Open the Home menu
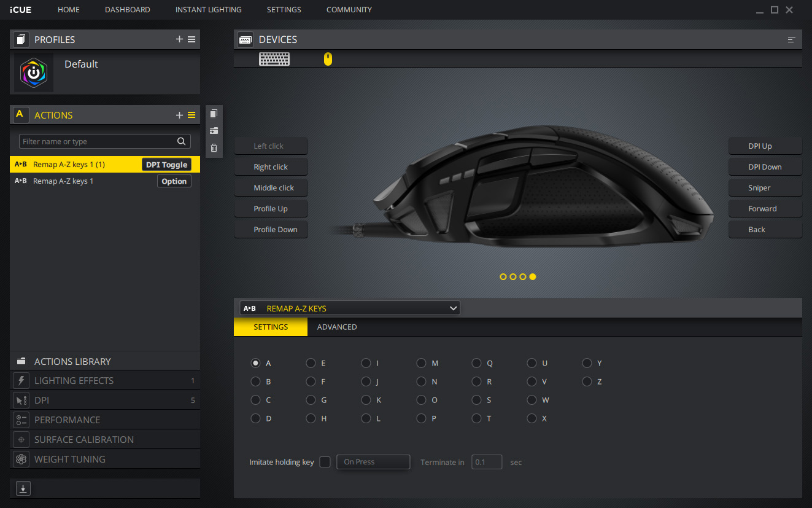The height and width of the screenshot is (508, 812). point(69,10)
